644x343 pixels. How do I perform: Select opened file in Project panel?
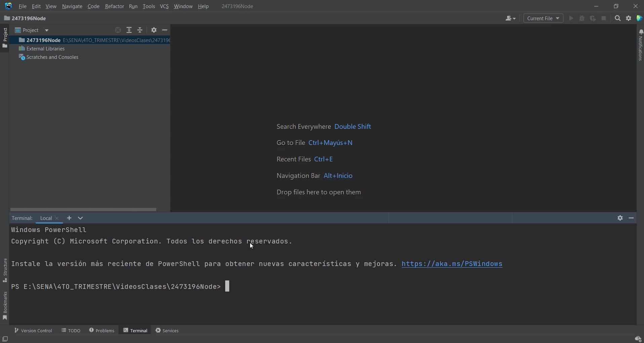(x=118, y=30)
